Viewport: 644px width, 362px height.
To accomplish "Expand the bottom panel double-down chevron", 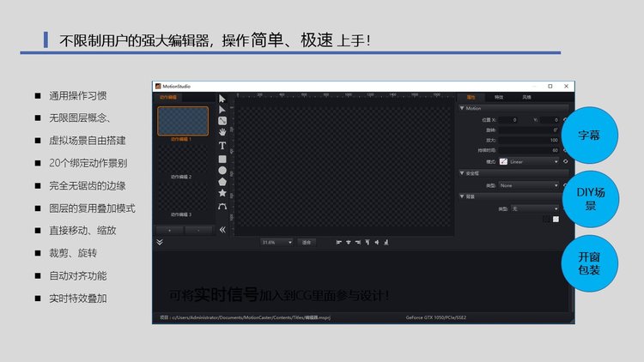I will [159, 242].
